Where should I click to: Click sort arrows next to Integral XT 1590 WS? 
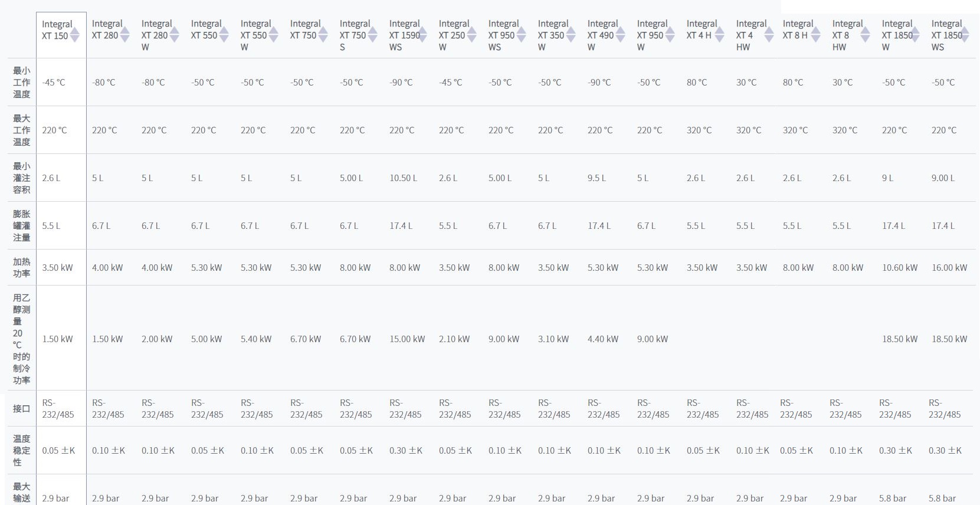pos(422,35)
